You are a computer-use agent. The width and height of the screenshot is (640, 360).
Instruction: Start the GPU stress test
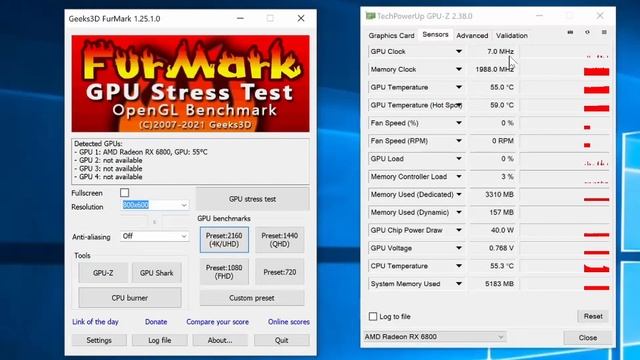click(252, 199)
